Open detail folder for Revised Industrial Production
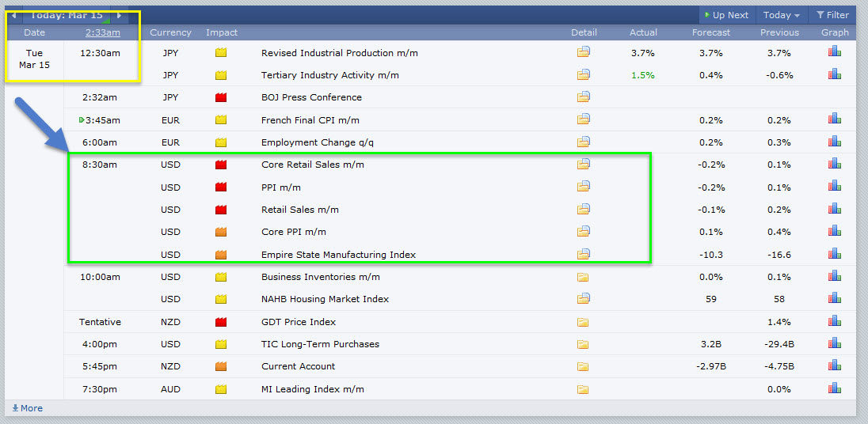Viewport: 868px width, 424px height. (x=584, y=52)
